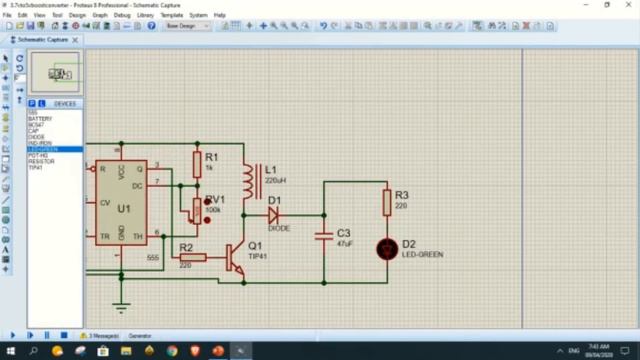Screen dimensions: 640x360
Task: Click the Y-Mirror flip icon
Action: (x=20, y=100)
